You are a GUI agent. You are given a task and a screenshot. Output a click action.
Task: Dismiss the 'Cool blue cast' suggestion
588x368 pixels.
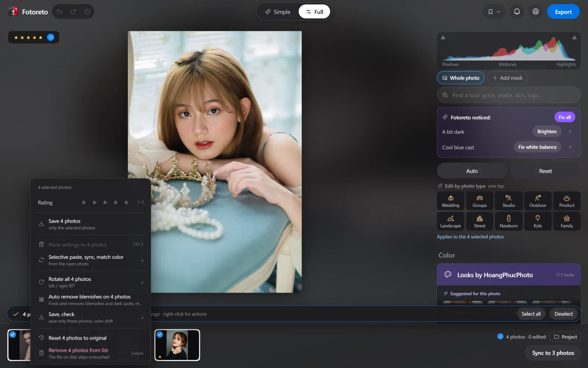(x=570, y=147)
